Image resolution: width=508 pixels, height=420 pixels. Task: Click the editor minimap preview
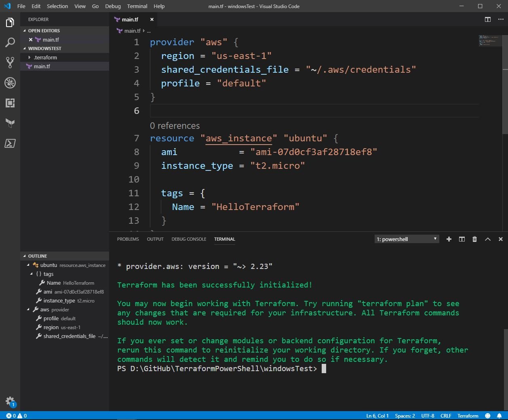(490, 40)
